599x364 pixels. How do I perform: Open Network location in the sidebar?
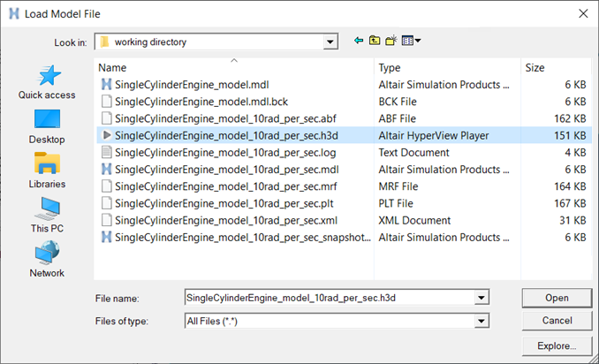pos(47,260)
